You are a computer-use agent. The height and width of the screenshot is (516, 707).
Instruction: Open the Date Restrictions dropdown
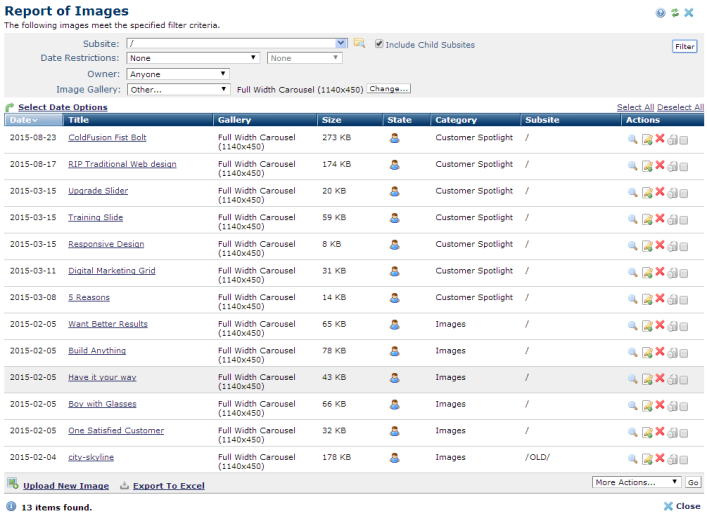click(x=193, y=59)
